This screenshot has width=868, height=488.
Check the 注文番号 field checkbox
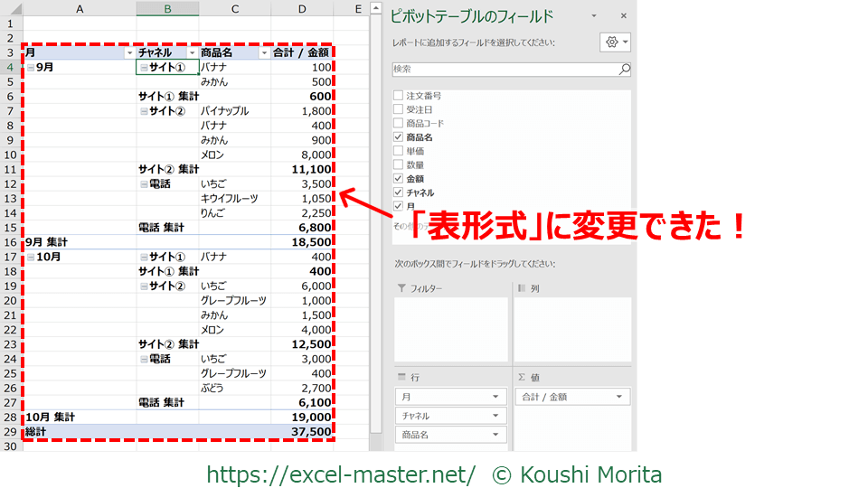coord(398,95)
